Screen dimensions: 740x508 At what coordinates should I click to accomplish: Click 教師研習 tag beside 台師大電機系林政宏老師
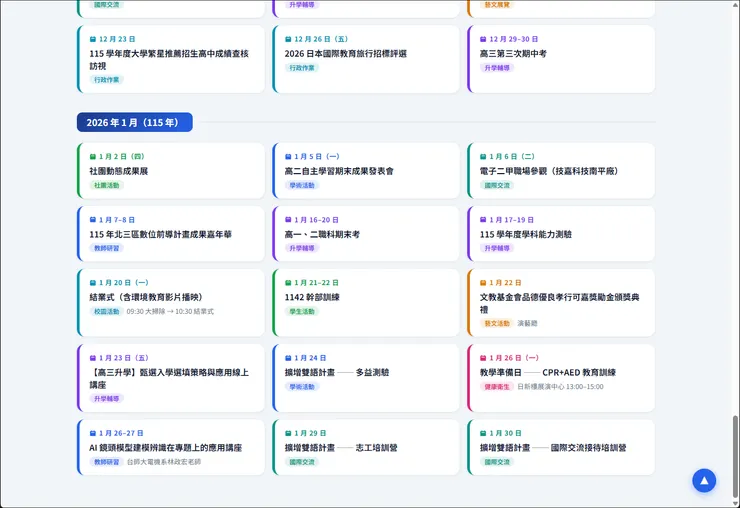click(x=107, y=462)
